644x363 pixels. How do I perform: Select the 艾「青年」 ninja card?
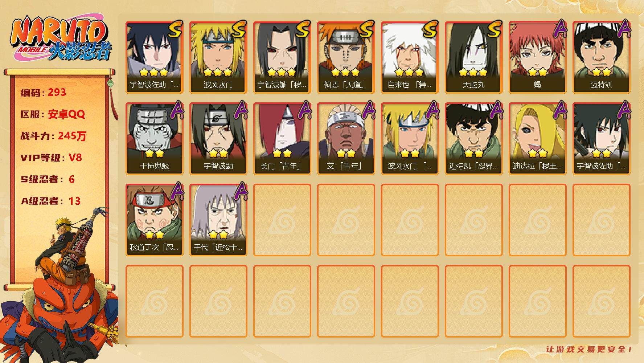346,139
